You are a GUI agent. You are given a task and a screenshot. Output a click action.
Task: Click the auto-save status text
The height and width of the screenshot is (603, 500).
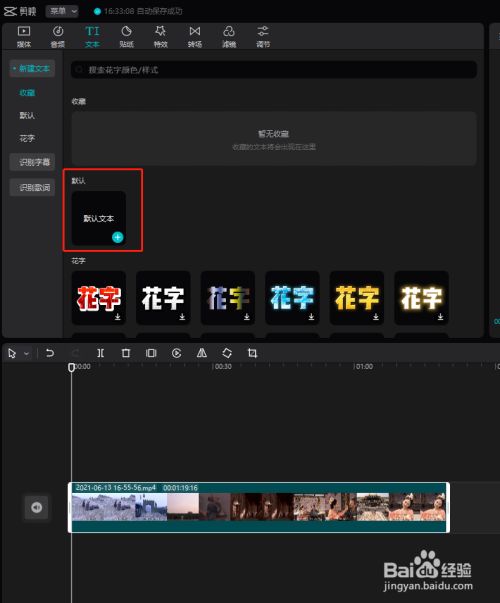143,11
